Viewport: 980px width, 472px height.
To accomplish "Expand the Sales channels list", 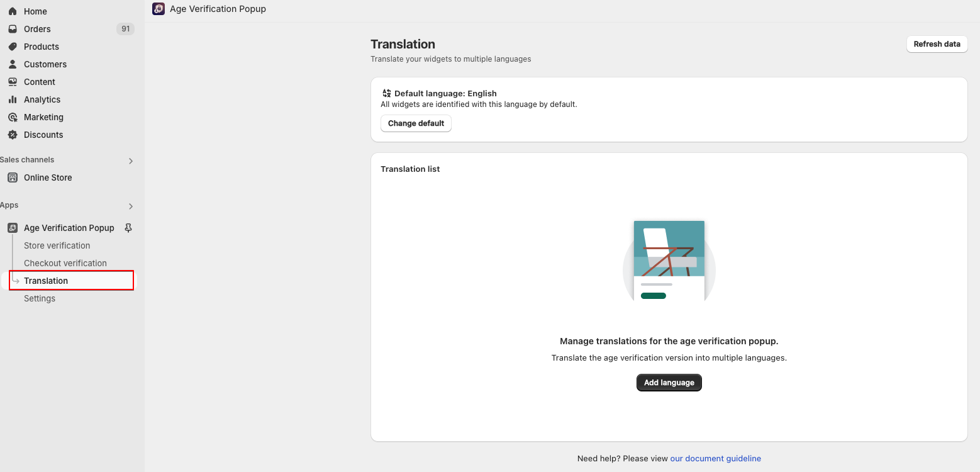I will (130, 160).
